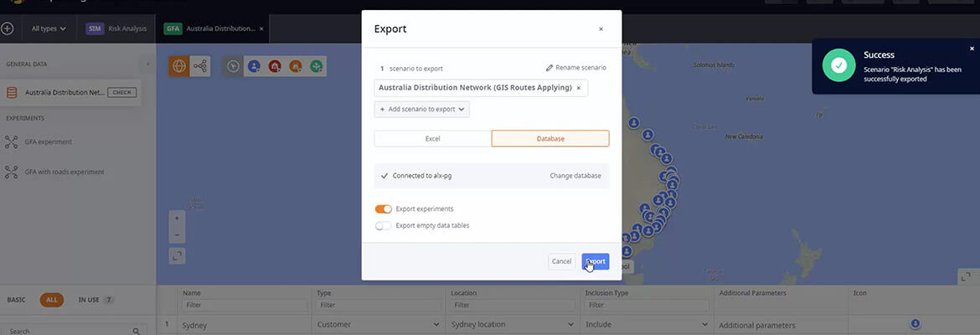Click the map zoom out minus button
Viewport: 980px width, 335px height.
pyautogui.click(x=177, y=234)
